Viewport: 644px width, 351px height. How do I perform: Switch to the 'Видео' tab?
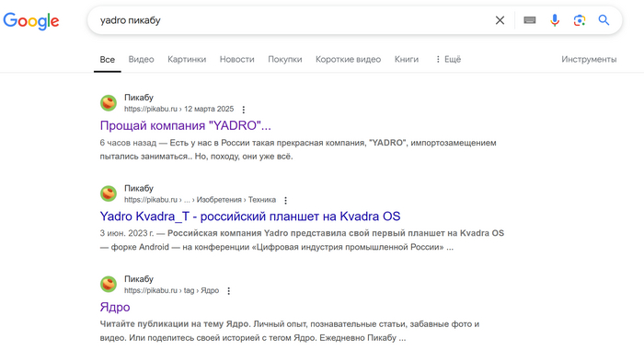[141, 59]
